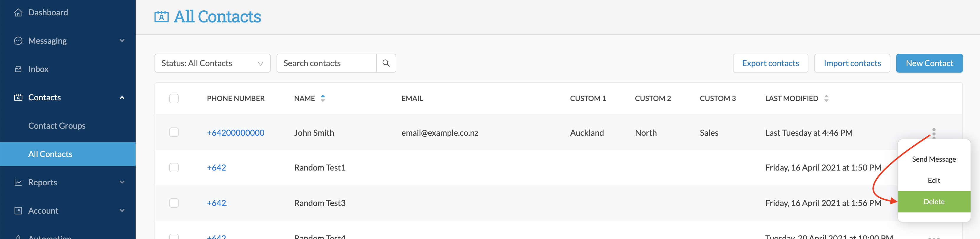
Task: Click the Messaging chat bubble icon
Action: click(x=18, y=41)
